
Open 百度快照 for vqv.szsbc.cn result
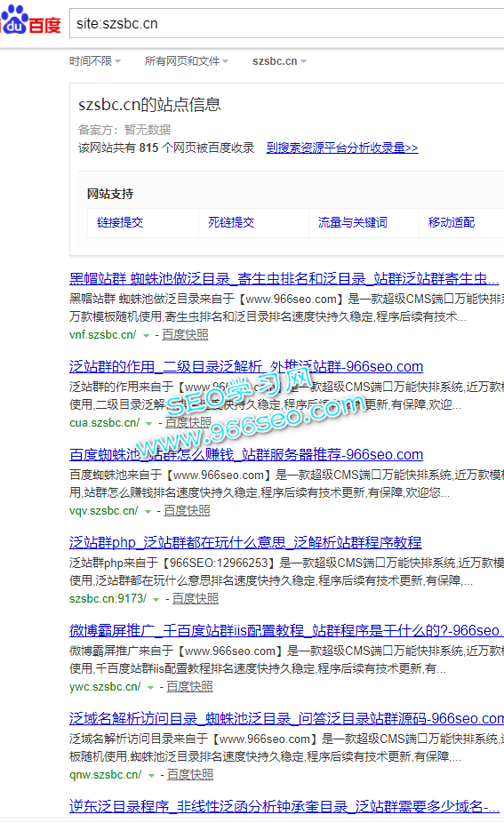[x=187, y=511]
